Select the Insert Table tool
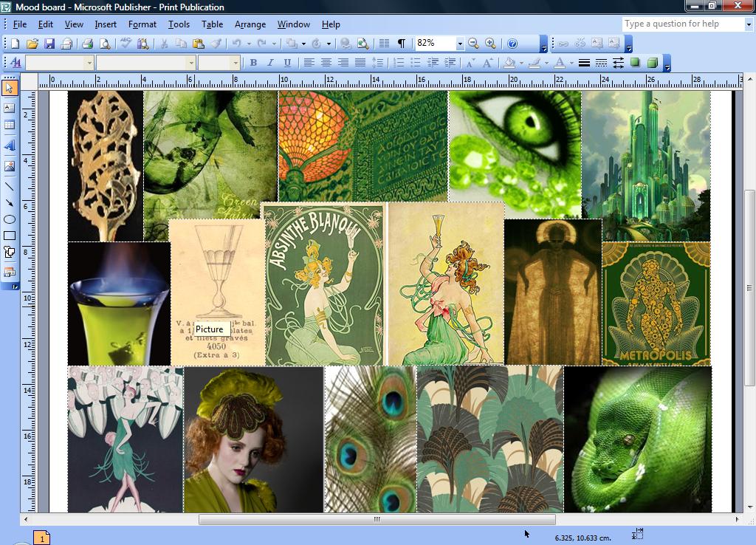This screenshot has width=756, height=545. coord(9,125)
